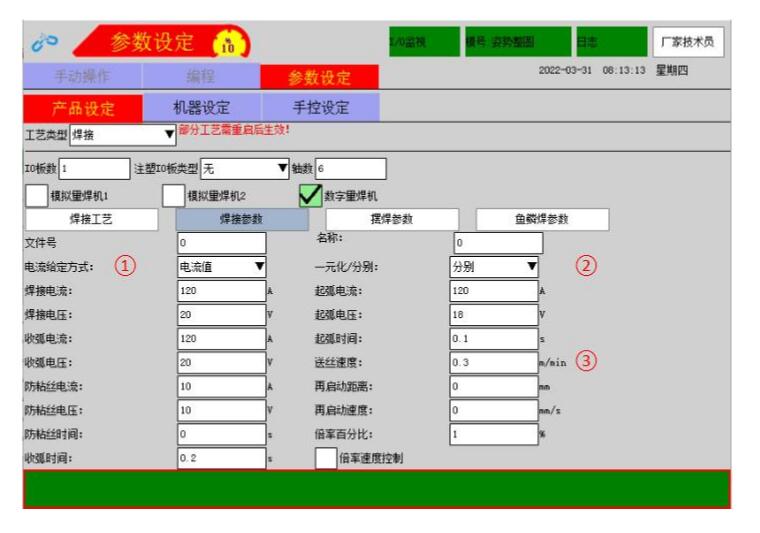The height and width of the screenshot is (533, 760).
Task: Expand the 一元化/分别 dropdown
Action: point(494,267)
